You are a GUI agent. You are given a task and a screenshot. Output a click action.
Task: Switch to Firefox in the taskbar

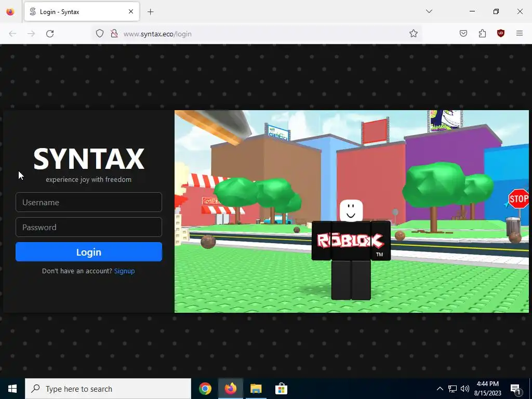click(231, 389)
